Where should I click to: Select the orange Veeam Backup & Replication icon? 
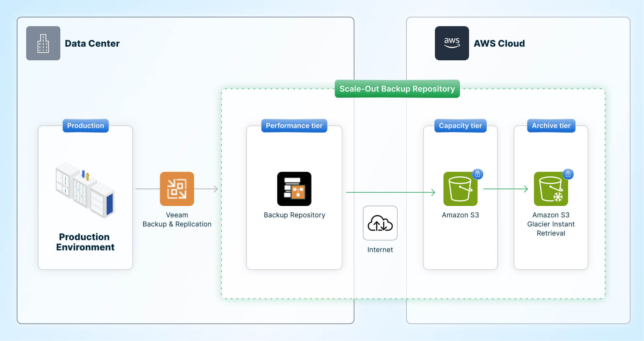click(x=177, y=189)
